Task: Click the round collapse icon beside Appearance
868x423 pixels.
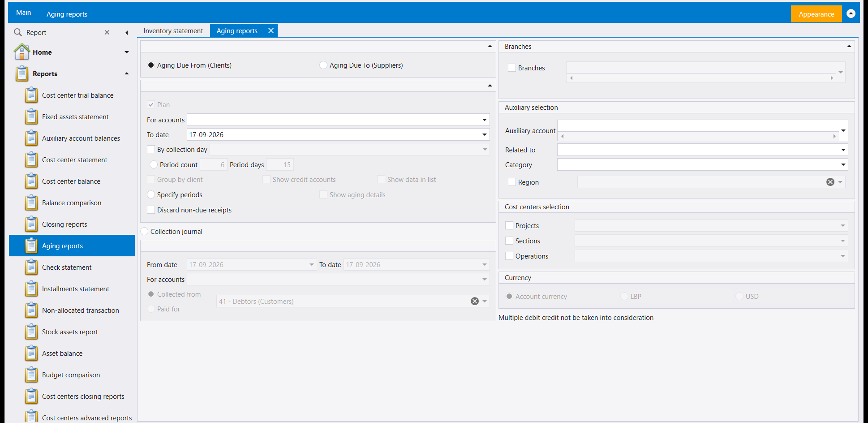Action: point(851,14)
